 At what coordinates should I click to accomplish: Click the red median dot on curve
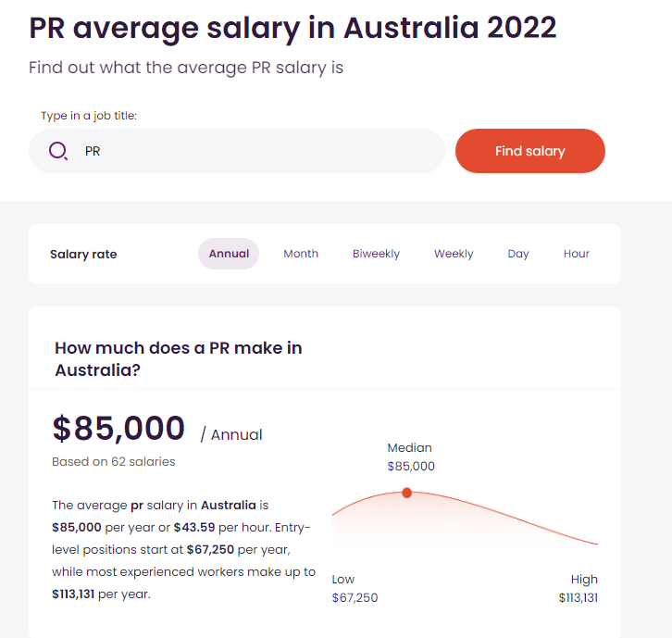click(407, 493)
